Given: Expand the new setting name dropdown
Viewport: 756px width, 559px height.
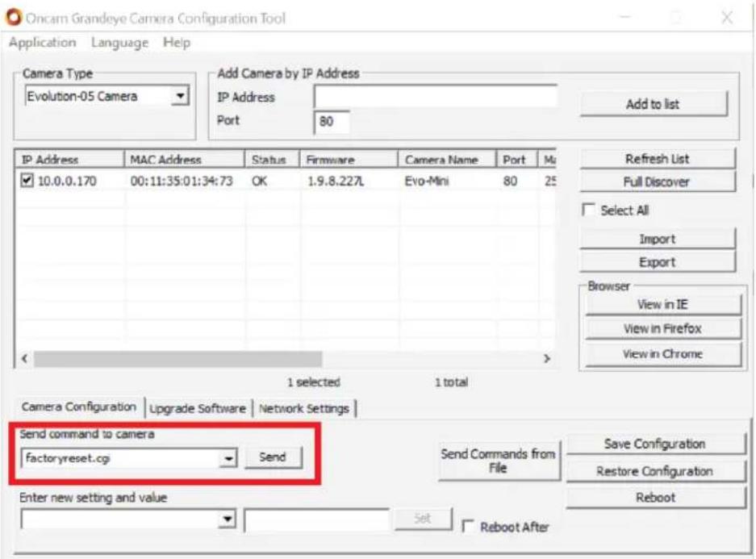Looking at the screenshot, I should pos(227,519).
